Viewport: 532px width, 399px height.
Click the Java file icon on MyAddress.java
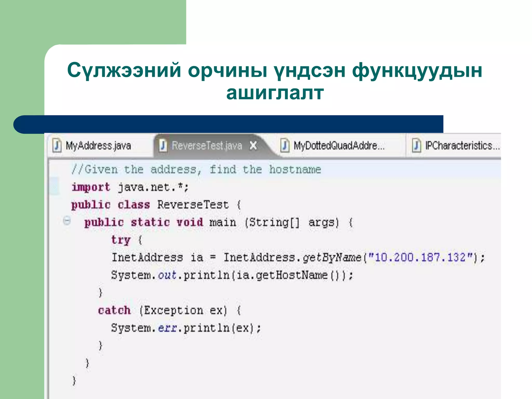click(57, 145)
